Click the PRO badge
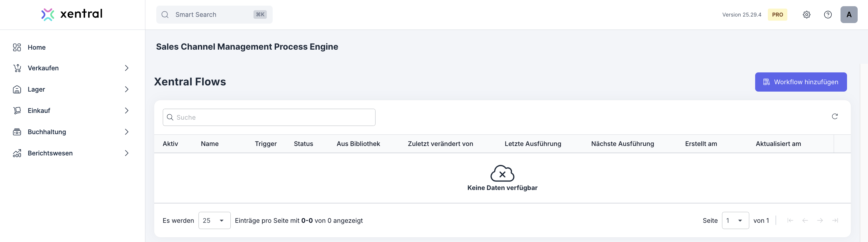The height and width of the screenshot is (242, 868). [777, 14]
